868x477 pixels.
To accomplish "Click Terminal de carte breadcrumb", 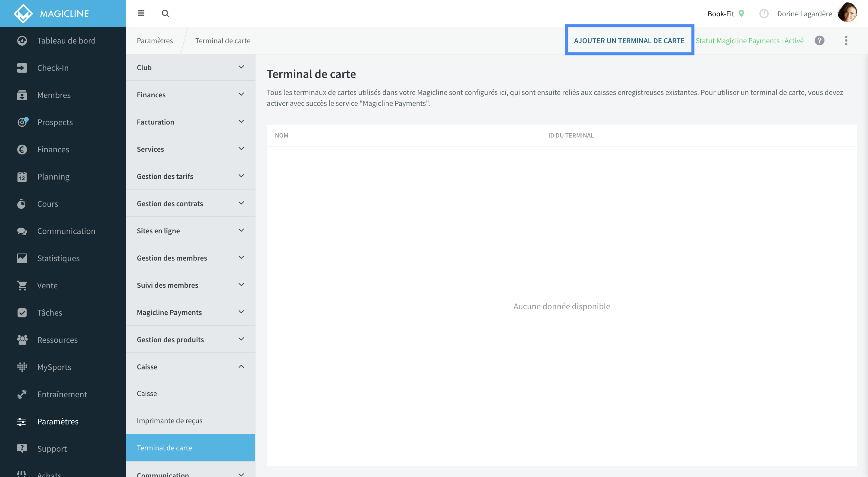I will pos(223,41).
